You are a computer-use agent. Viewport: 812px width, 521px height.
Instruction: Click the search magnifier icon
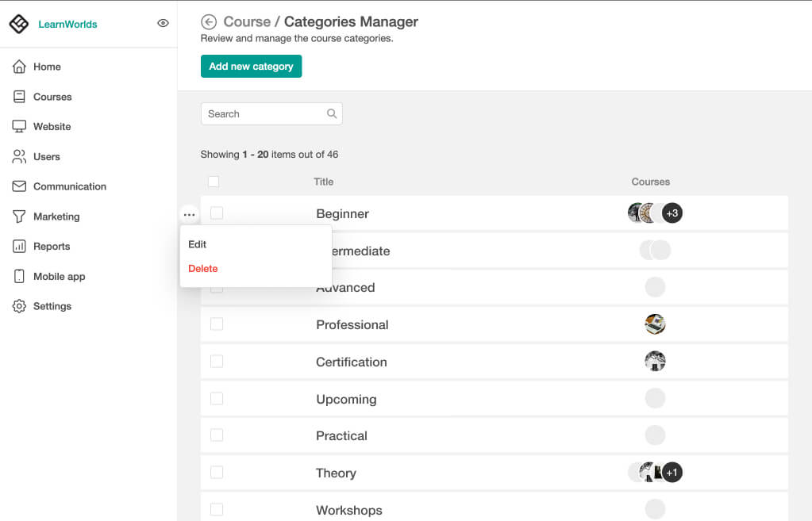pos(332,114)
